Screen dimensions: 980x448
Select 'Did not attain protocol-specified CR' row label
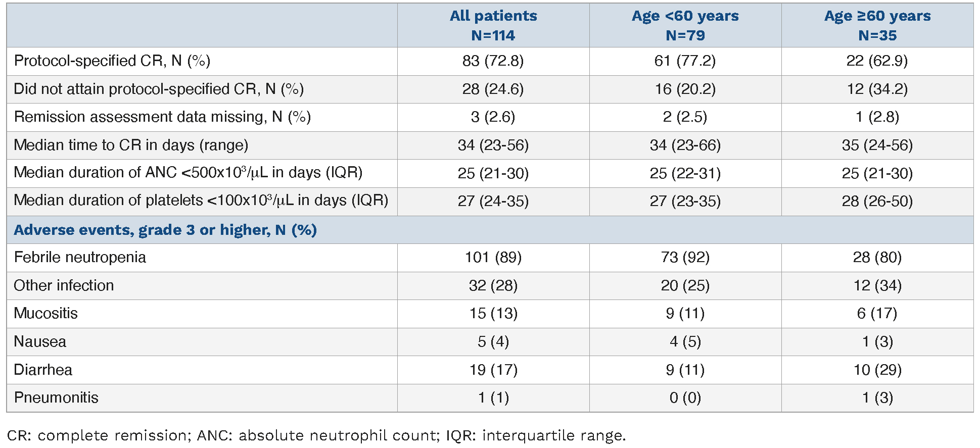point(159,89)
